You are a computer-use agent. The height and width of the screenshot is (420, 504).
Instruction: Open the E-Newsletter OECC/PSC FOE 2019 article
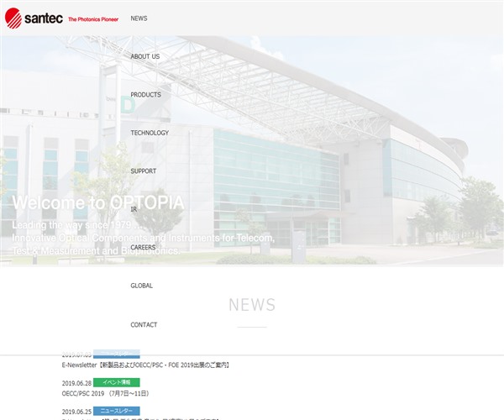tap(145, 365)
